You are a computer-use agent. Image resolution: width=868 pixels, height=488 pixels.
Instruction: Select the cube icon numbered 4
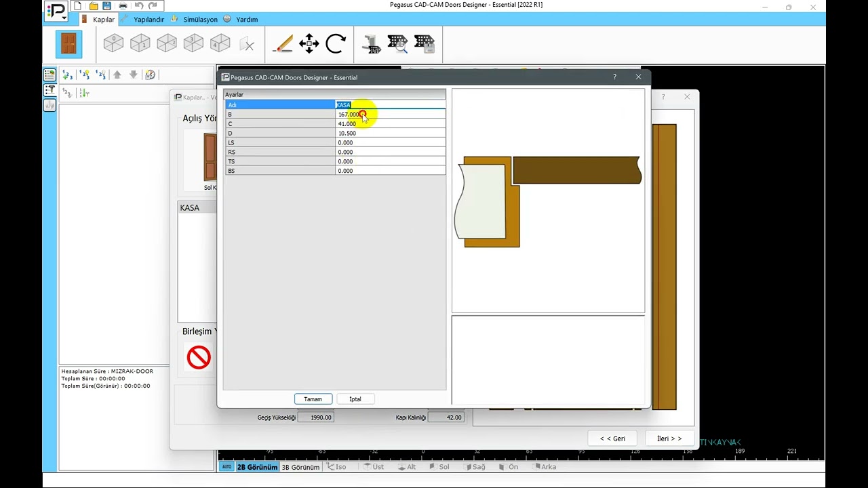coord(220,43)
